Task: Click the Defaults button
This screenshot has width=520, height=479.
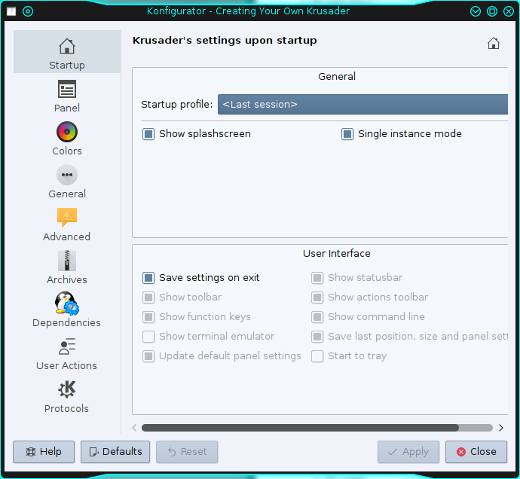Action: [115, 452]
